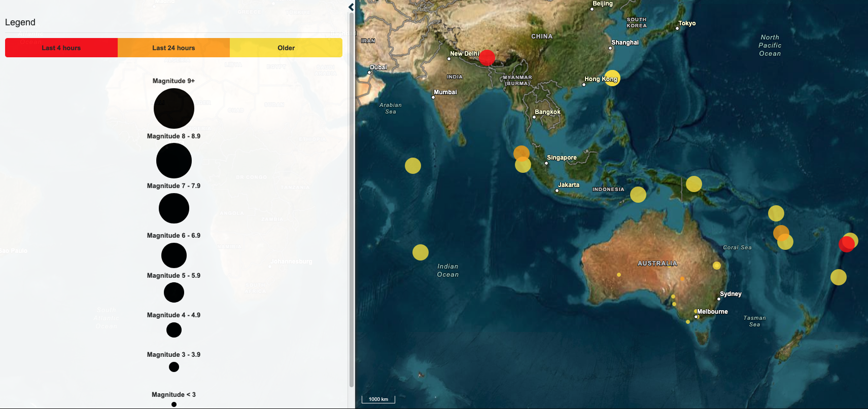Click the AUSTRALIA country label on map

657,264
